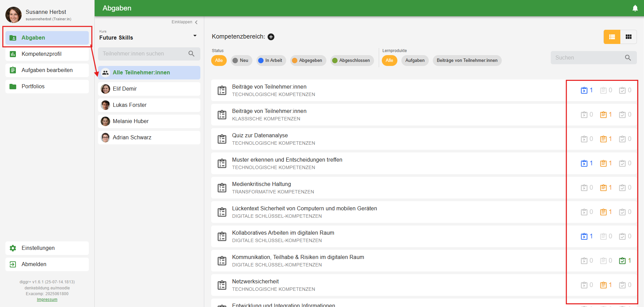This screenshot has width=644, height=307.
Task: Go to Portfolios in the sidebar
Action: 33,87
